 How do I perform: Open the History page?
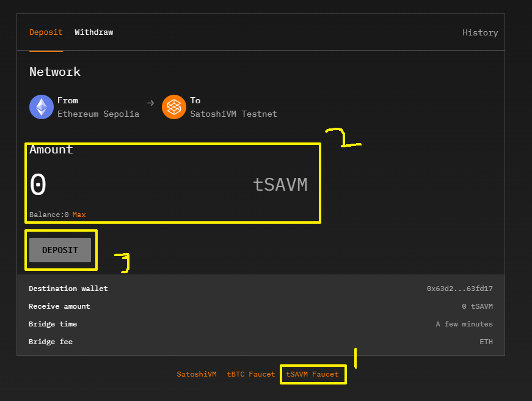pos(480,32)
